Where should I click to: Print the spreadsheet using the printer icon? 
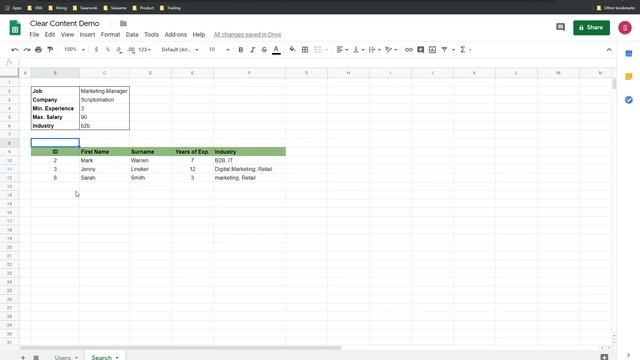point(38,50)
